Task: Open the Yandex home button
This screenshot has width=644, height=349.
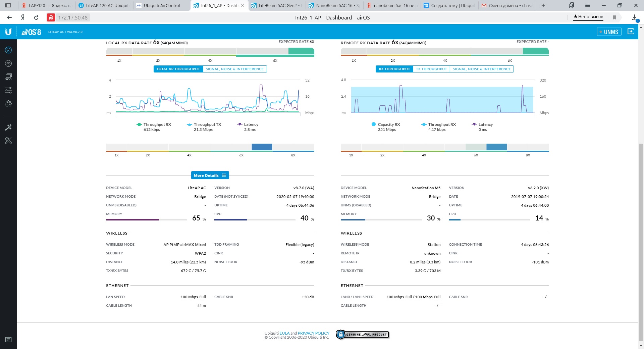Action: tap(23, 17)
